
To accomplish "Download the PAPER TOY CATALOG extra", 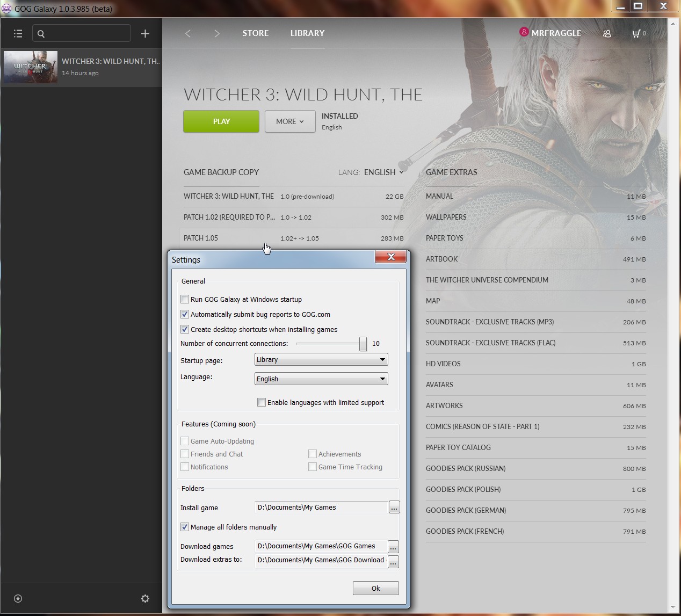I will pos(536,448).
